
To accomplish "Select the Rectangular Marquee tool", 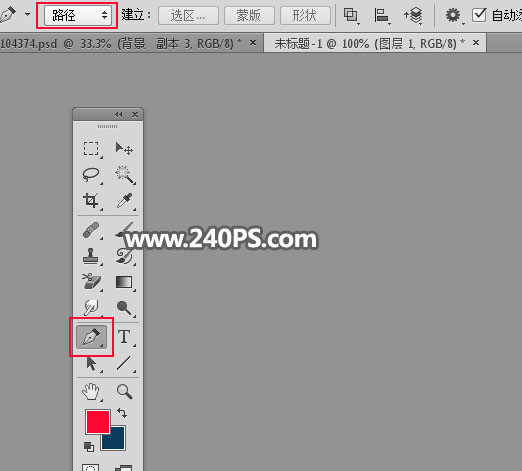I will click(x=91, y=148).
